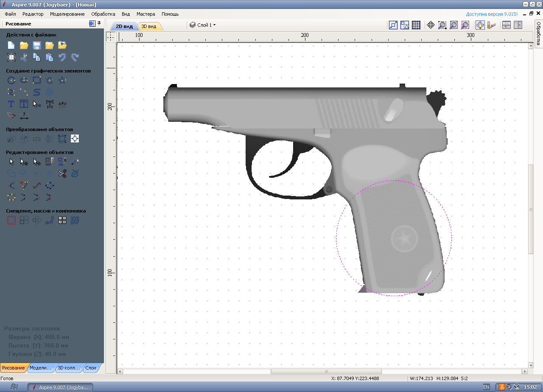This screenshot has height=392, width=543.
Task: Select the Draw Polyline tool
Action: pyautogui.click(x=11, y=92)
